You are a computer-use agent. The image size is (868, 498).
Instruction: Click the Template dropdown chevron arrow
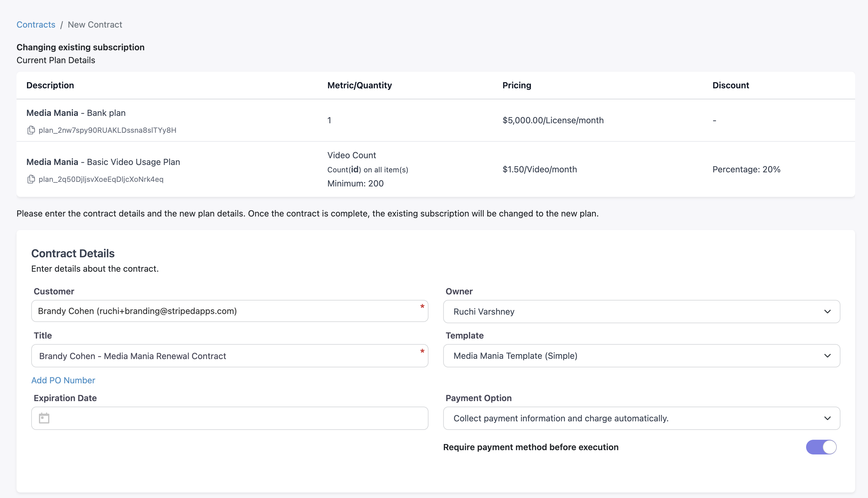[827, 356]
